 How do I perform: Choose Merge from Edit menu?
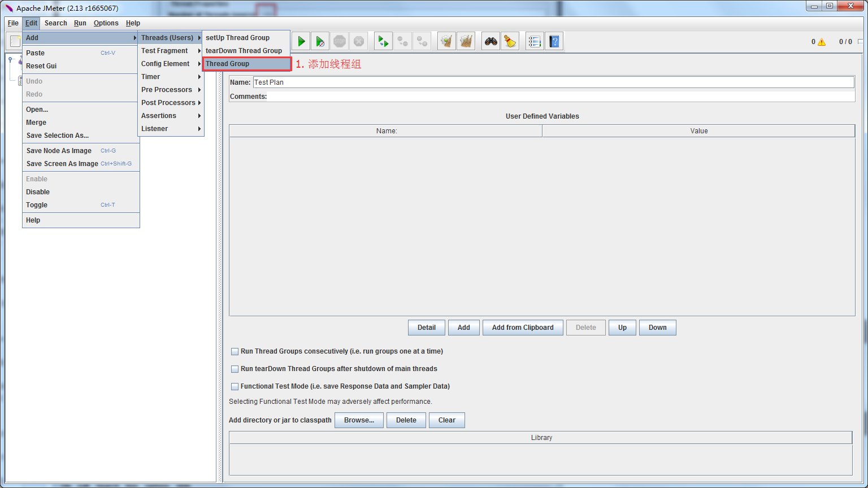[81, 123]
